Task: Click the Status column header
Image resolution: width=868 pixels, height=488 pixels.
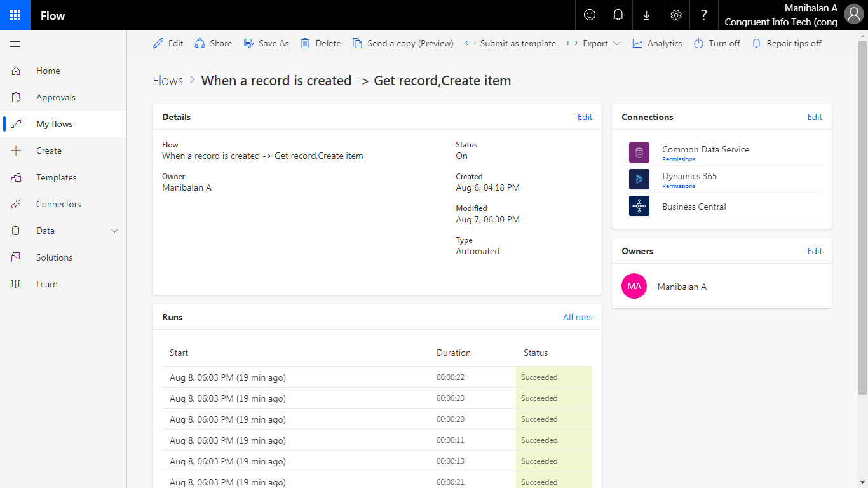Action: [536, 353]
